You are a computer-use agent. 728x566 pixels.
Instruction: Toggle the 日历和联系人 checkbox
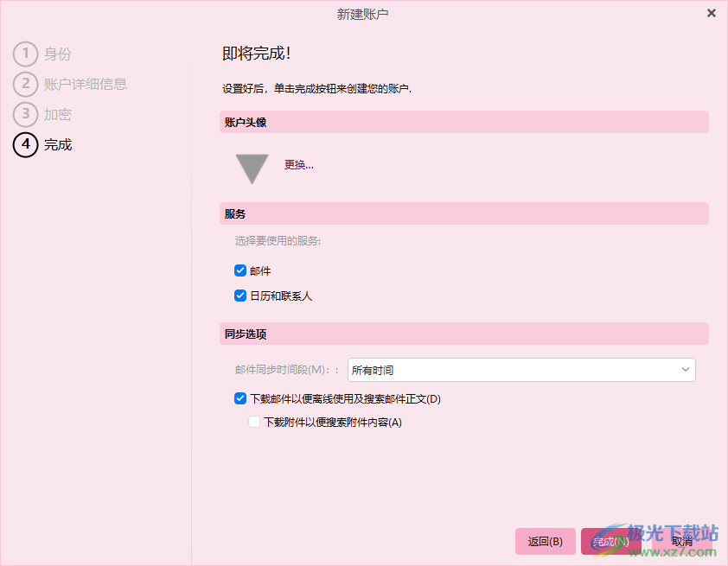[x=240, y=296]
